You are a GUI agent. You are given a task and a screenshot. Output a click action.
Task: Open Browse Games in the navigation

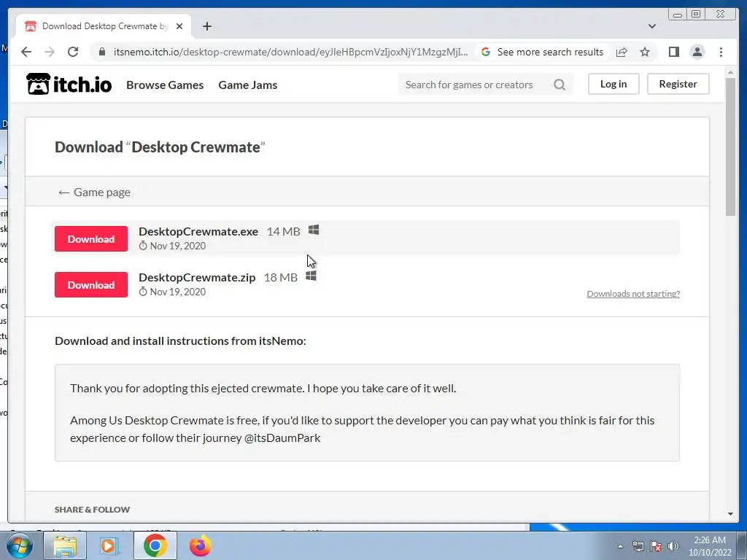(165, 85)
